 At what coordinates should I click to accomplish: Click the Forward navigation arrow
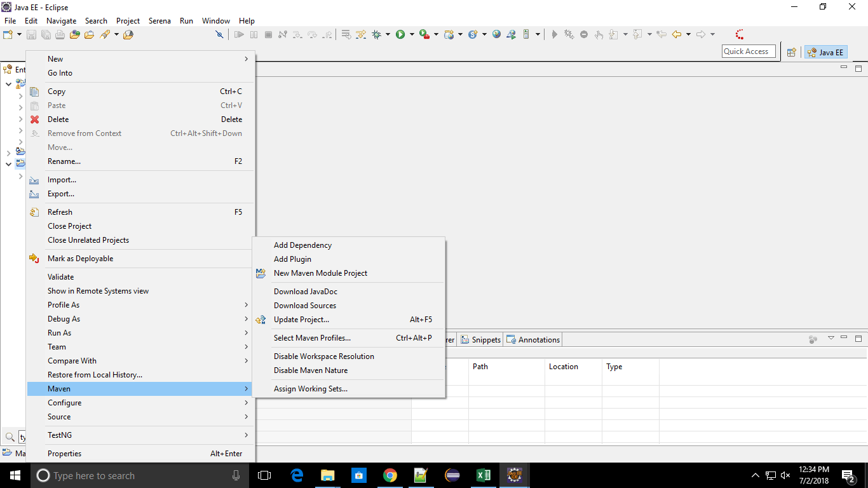tap(701, 34)
